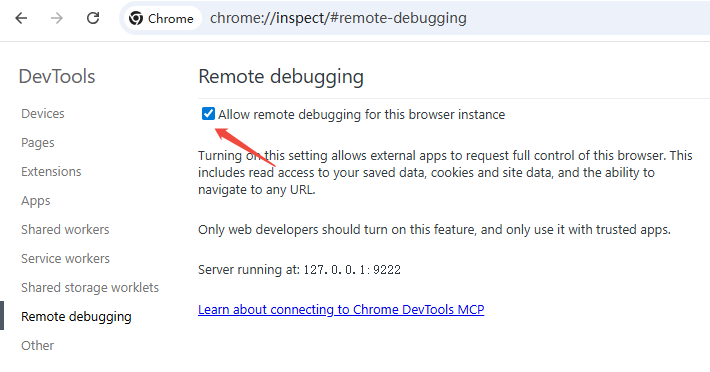
Task: Select Remote debugging sidebar item
Action: 76,316
